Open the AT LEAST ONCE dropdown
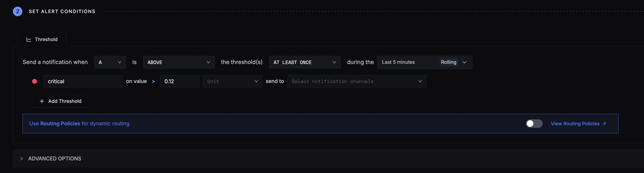The height and width of the screenshot is (173, 644). (x=305, y=62)
